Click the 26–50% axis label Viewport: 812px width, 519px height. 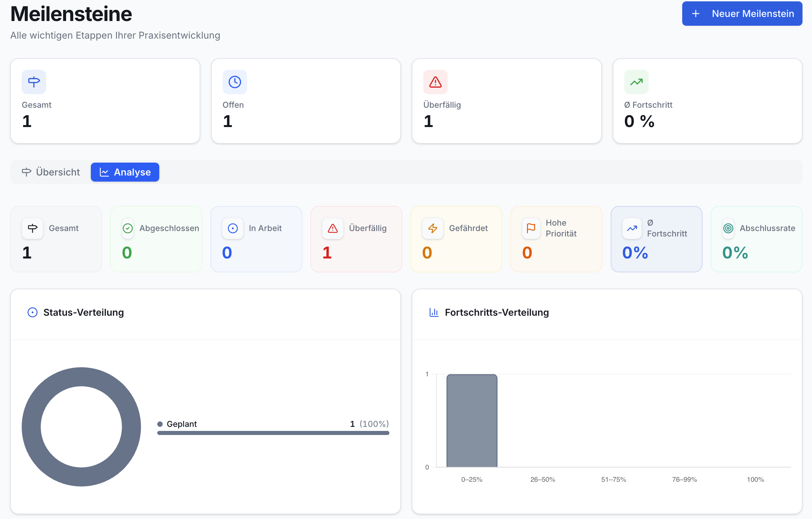coord(543,479)
